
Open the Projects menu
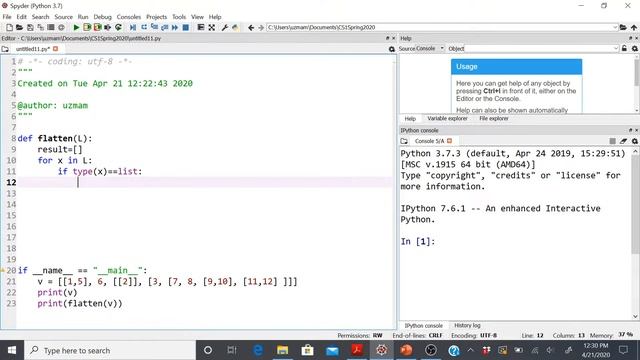click(x=156, y=17)
